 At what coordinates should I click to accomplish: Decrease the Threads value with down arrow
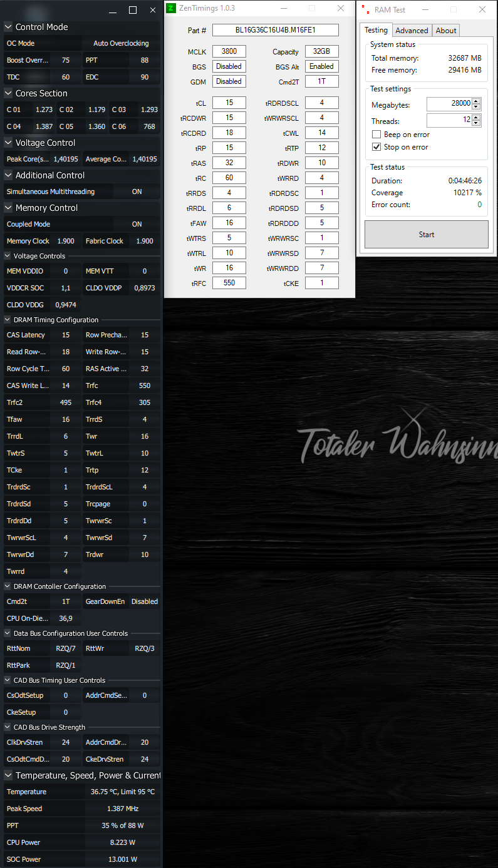[477, 123]
